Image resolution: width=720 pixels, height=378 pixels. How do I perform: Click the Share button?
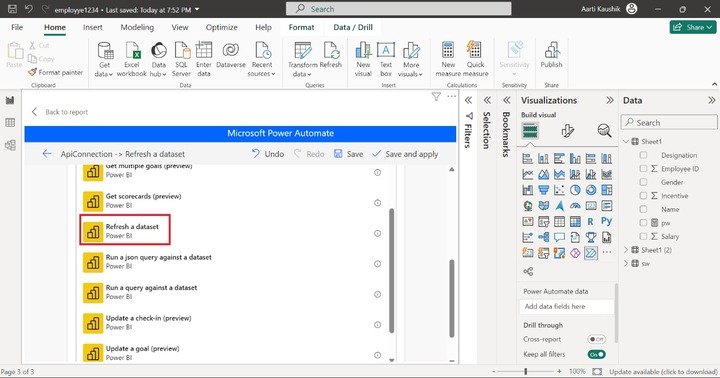tap(692, 27)
